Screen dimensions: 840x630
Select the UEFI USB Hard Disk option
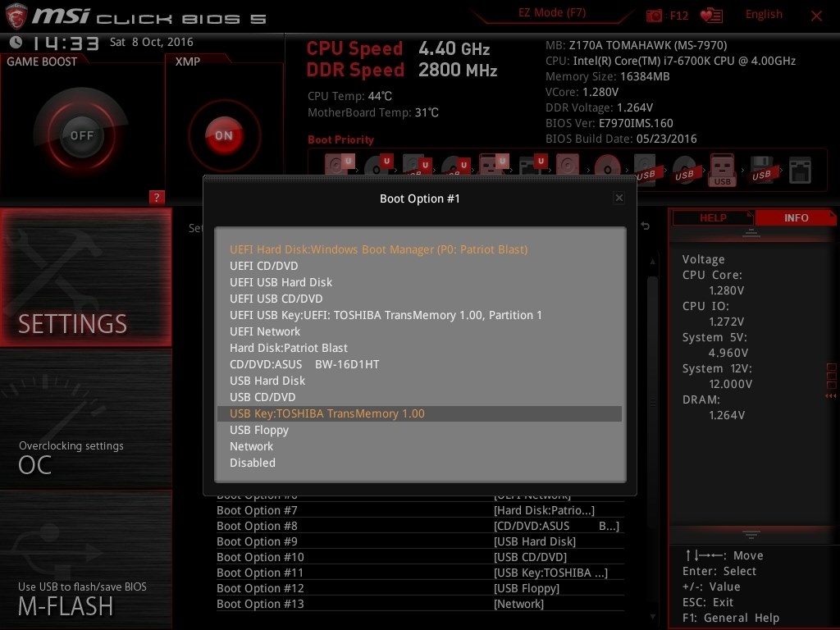[419, 282]
